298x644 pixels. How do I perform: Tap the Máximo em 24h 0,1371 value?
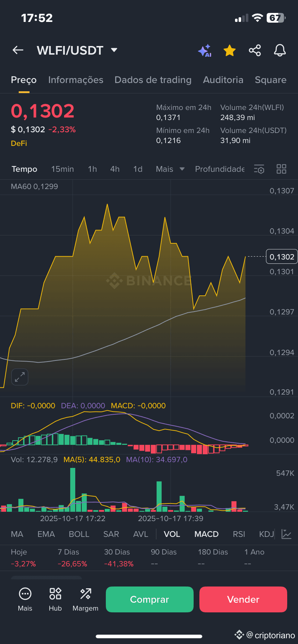coord(184,112)
